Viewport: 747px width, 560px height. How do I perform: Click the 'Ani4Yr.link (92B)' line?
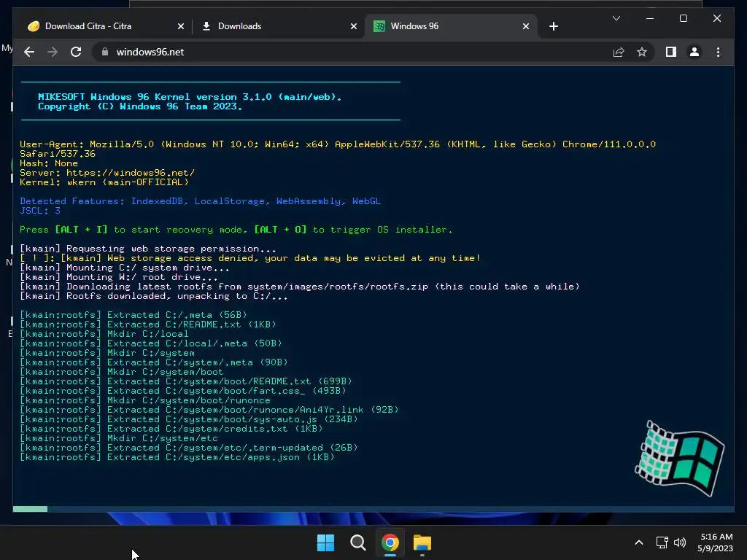209,410
